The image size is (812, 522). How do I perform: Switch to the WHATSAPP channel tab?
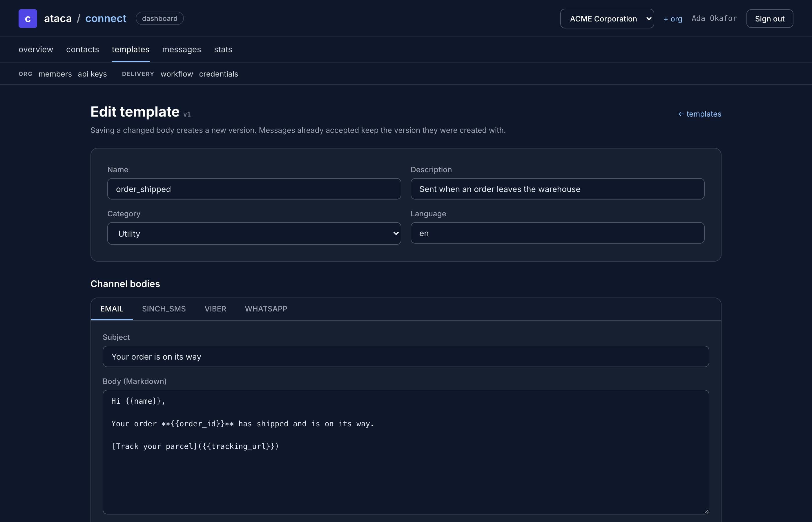[x=266, y=309]
